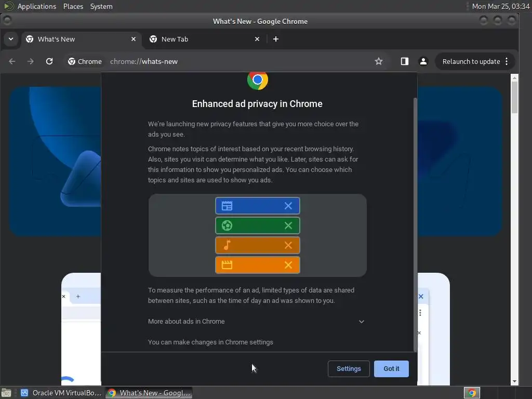Click the show desktop icon in taskbar
Screen dimensions: 532x399
pos(6,393)
